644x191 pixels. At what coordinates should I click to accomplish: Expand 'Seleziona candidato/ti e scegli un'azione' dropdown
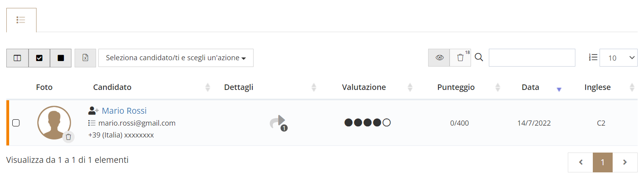click(176, 58)
